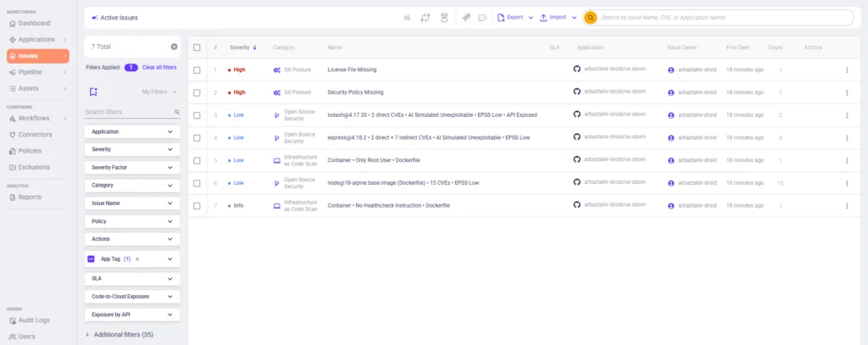Open actions menu for lodash@4.17.20 issue
The width and height of the screenshot is (868, 345).
point(847,115)
